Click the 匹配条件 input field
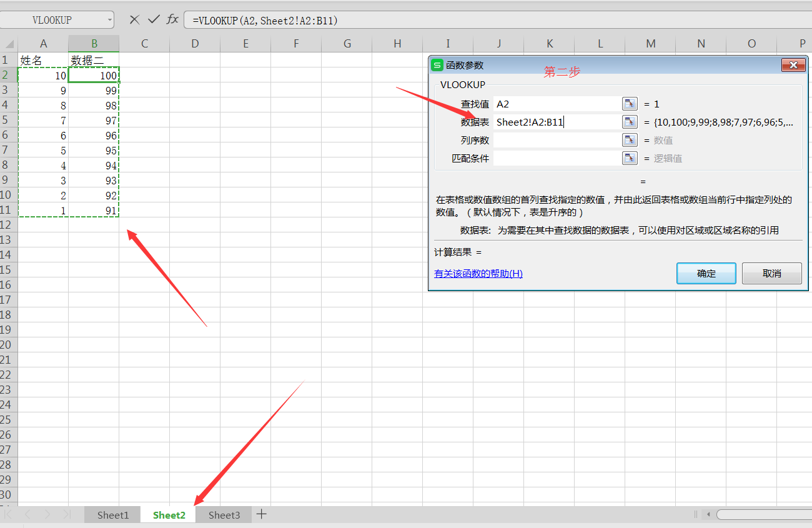Viewport: 812px width, 528px height. [557, 158]
